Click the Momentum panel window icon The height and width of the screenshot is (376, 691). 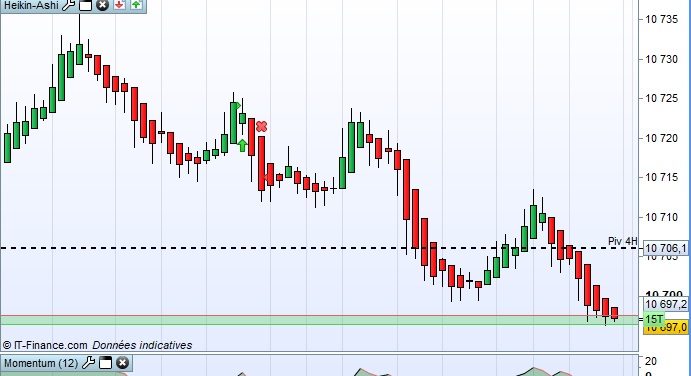pyautogui.click(x=106, y=363)
